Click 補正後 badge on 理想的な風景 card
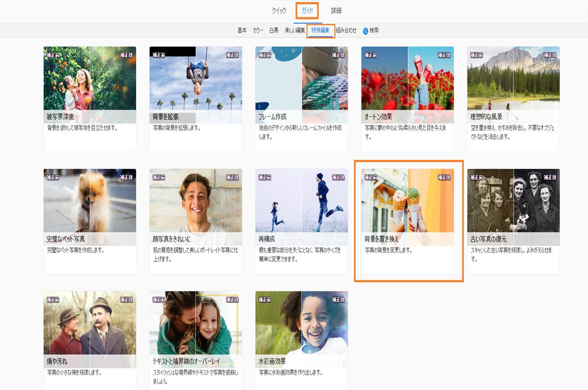 (550, 55)
